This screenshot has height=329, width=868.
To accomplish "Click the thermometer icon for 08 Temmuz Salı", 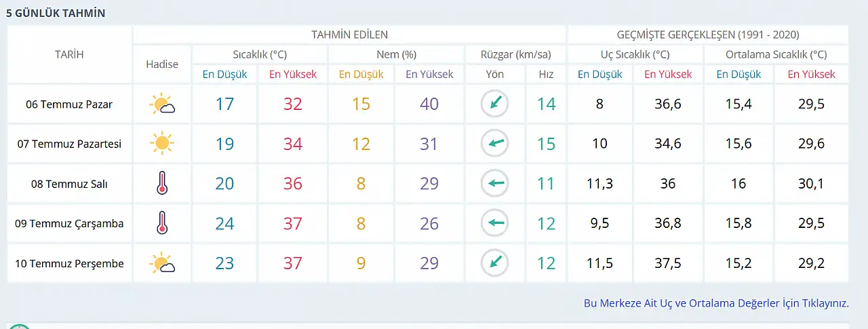I will click(161, 183).
